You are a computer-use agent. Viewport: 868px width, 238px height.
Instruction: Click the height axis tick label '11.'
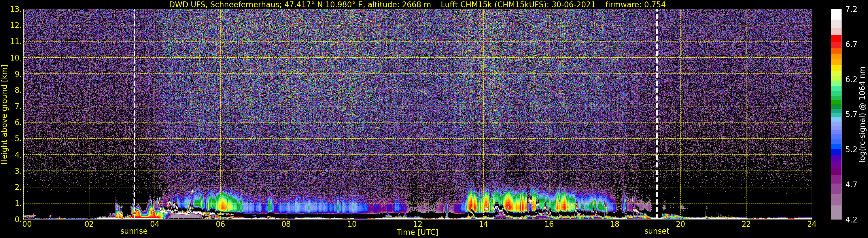(x=16, y=42)
